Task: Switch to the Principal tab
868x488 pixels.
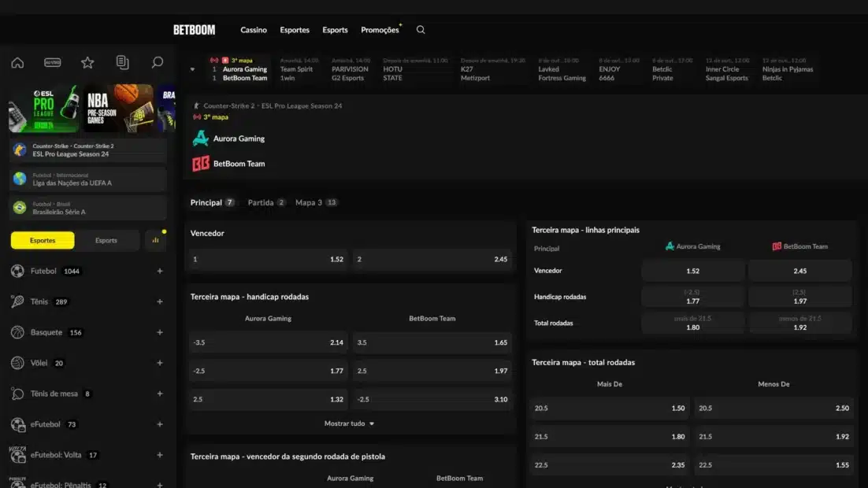Action: tap(212, 202)
